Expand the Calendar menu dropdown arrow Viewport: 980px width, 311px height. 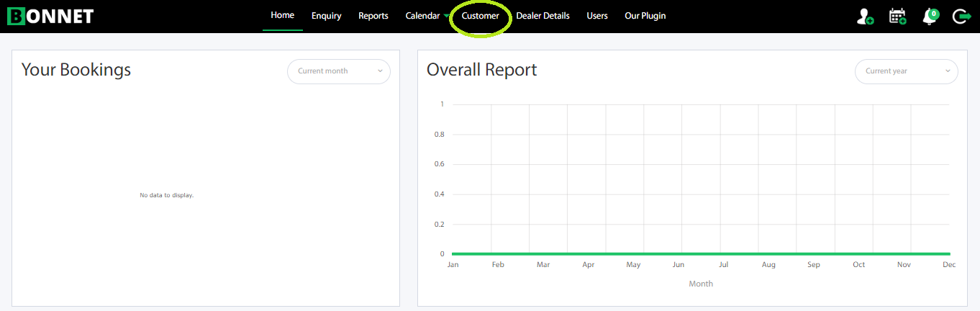pos(447,17)
